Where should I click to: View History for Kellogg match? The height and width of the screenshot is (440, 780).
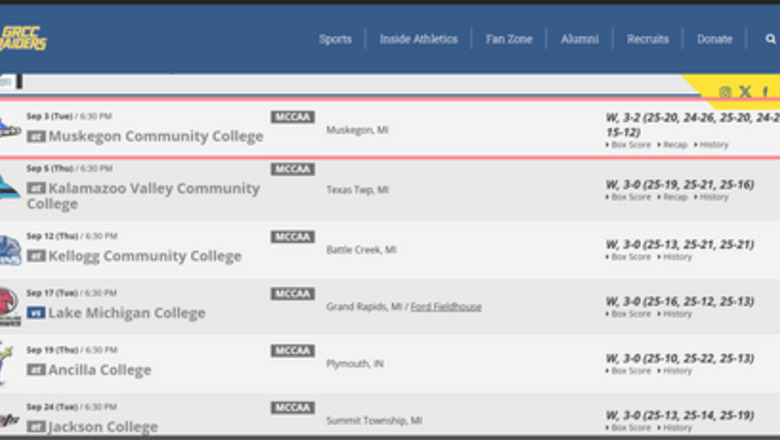tap(677, 257)
